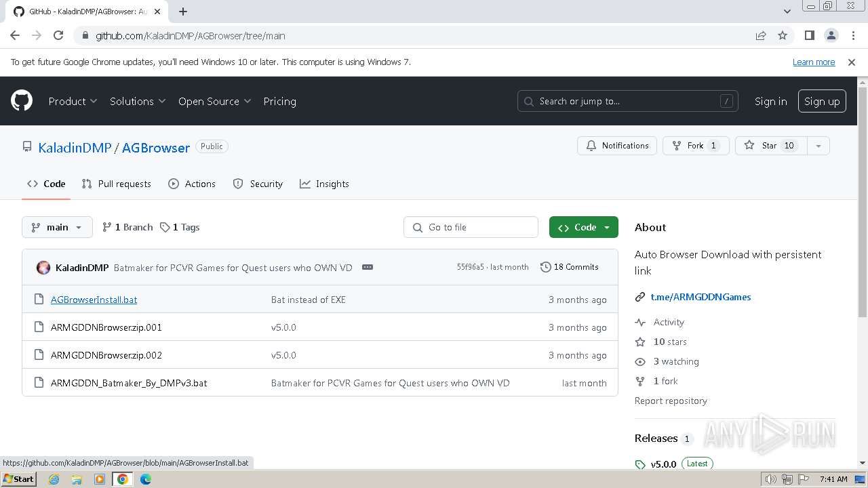This screenshot has height=488, width=868.
Task: View the 10 stars link
Action: [670, 342]
